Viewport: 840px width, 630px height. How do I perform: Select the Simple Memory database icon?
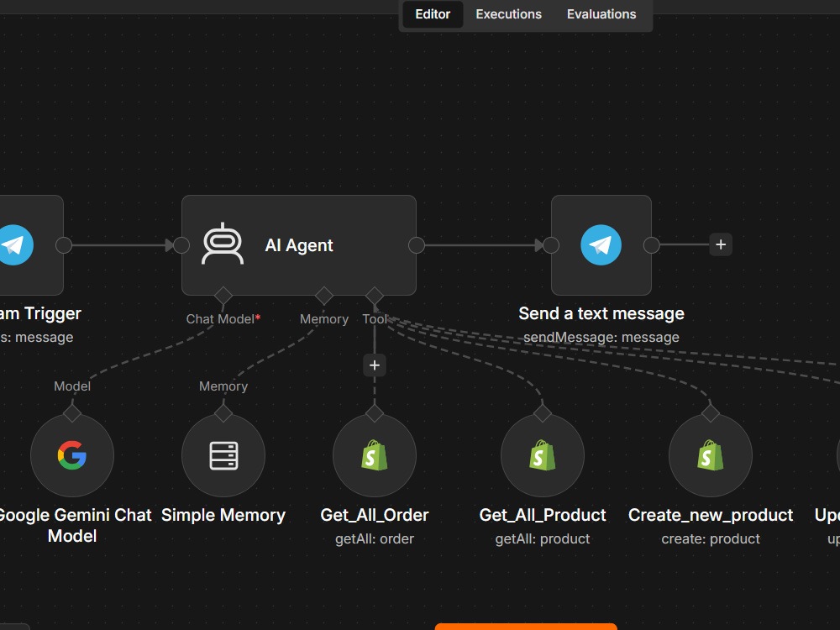click(x=223, y=455)
